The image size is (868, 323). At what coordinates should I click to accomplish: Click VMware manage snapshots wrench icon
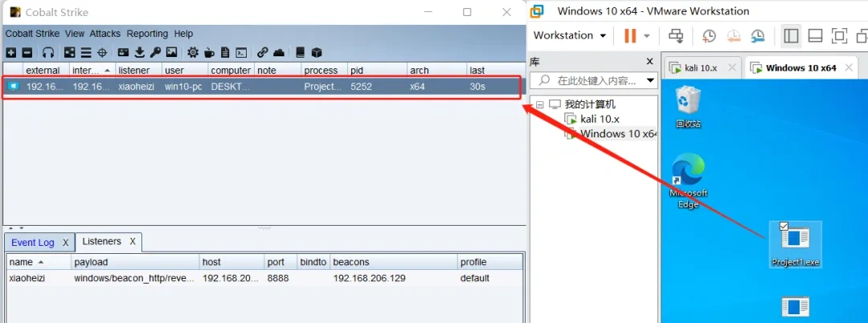tap(758, 35)
